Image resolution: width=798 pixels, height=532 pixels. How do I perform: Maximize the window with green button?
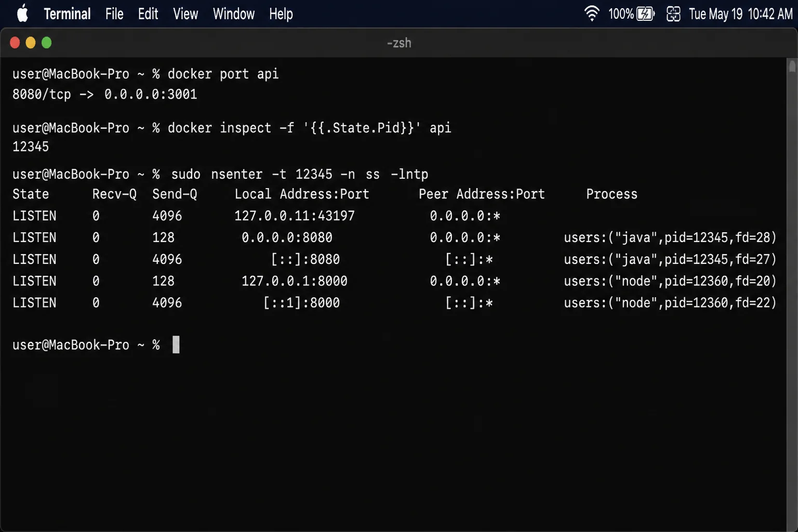point(47,43)
